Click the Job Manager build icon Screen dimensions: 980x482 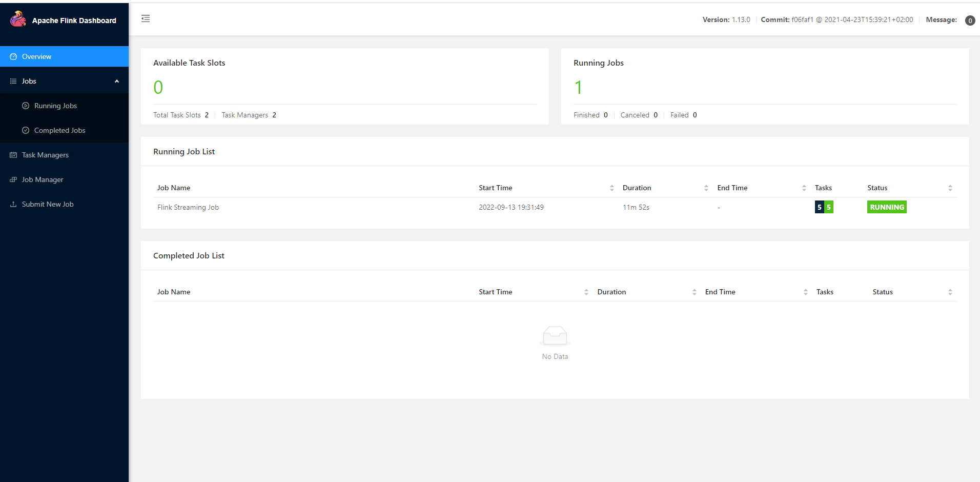coord(13,179)
